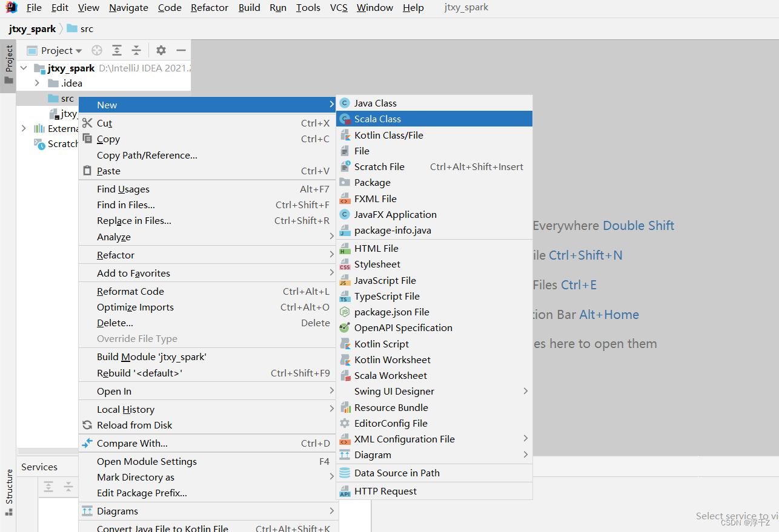Image resolution: width=779 pixels, height=532 pixels.
Task: Click the HTTP Request API icon
Action: (x=345, y=491)
